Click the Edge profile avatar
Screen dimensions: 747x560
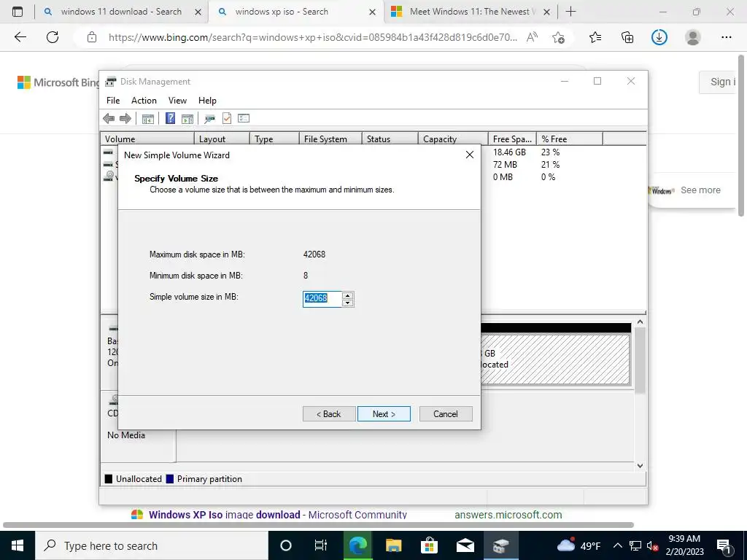click(693, 37)
